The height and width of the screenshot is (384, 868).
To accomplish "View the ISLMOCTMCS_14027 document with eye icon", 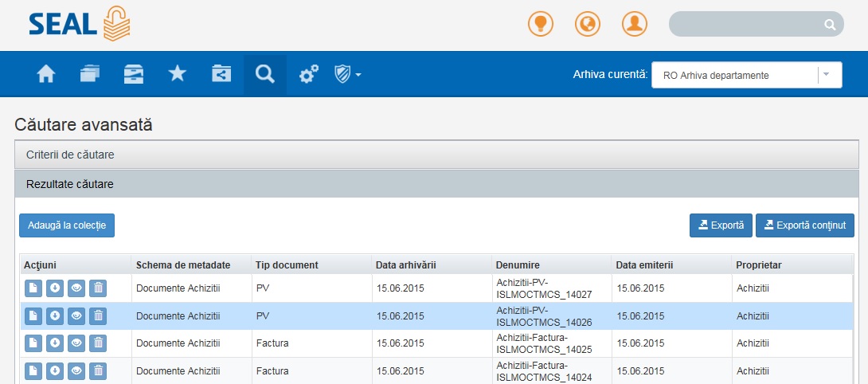I will [76, 288].
